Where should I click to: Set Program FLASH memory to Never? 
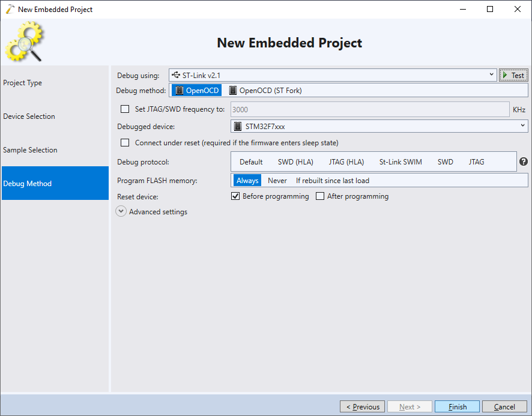click(277, 181)
